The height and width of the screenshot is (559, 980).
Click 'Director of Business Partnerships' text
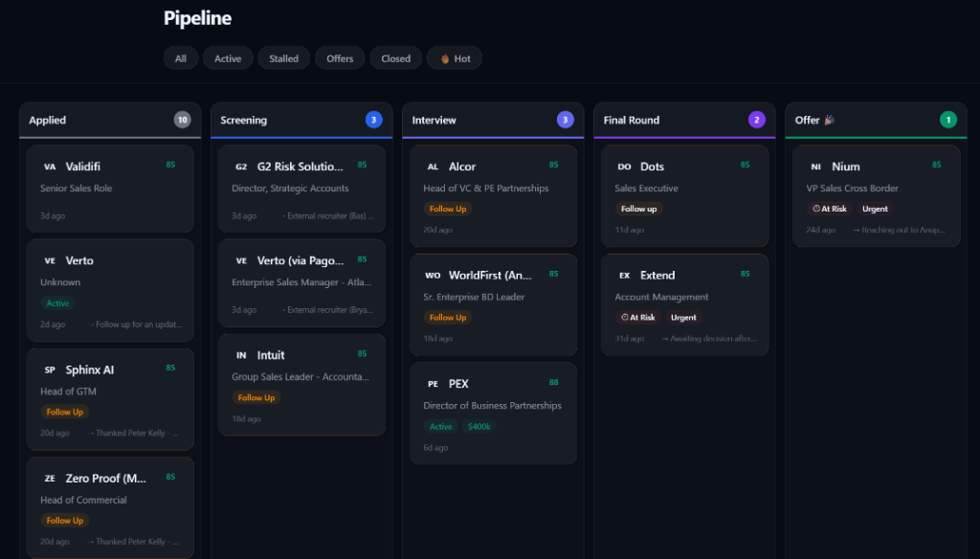click(x=492, y=406)
